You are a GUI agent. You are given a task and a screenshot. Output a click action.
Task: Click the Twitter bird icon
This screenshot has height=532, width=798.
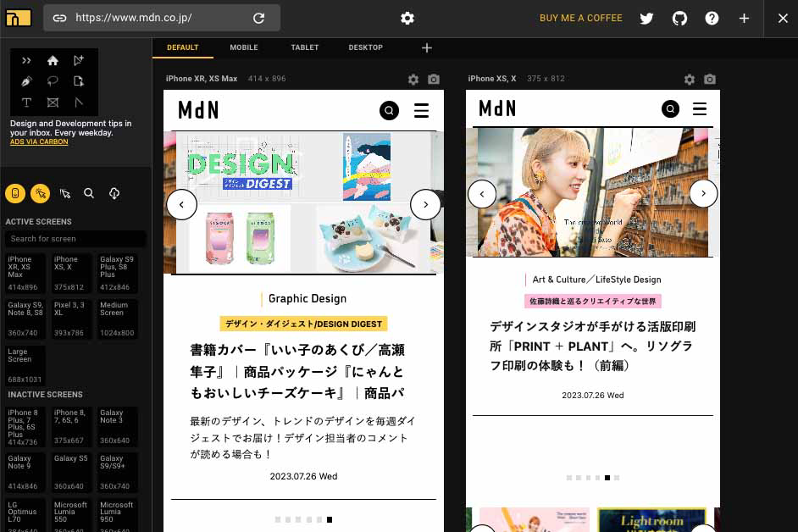click(x=646, y=18)
